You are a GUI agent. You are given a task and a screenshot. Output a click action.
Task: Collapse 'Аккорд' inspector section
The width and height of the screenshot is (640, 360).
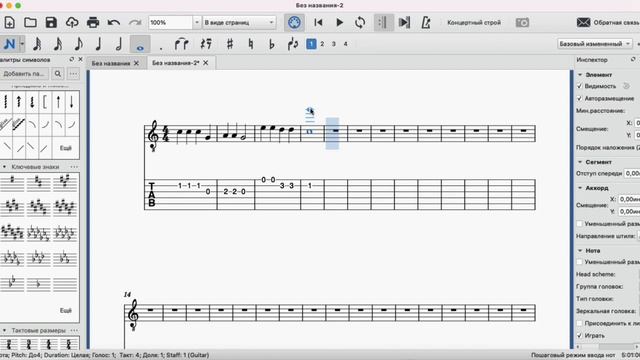point(580,188)
